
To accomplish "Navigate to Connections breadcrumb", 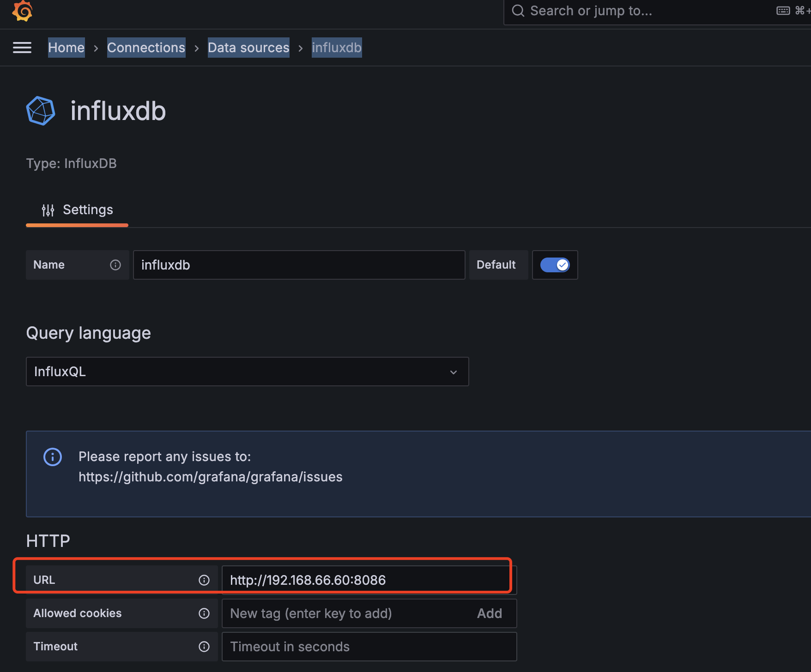I will point(146,48).
